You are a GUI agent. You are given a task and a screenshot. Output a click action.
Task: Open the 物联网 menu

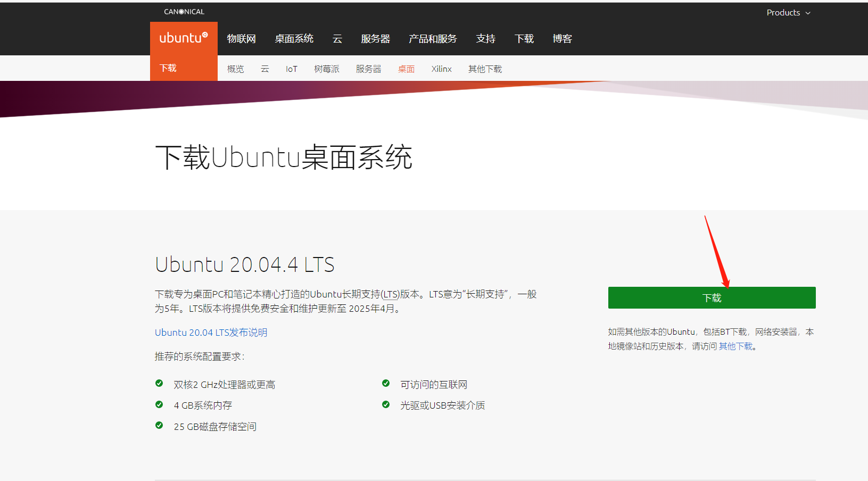[x=242, y=39]
